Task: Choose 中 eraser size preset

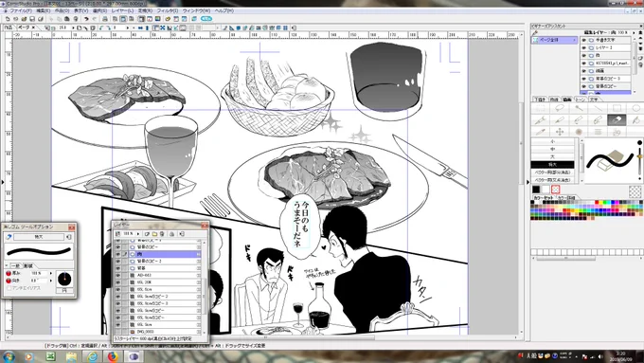Action: click(552, 149)
